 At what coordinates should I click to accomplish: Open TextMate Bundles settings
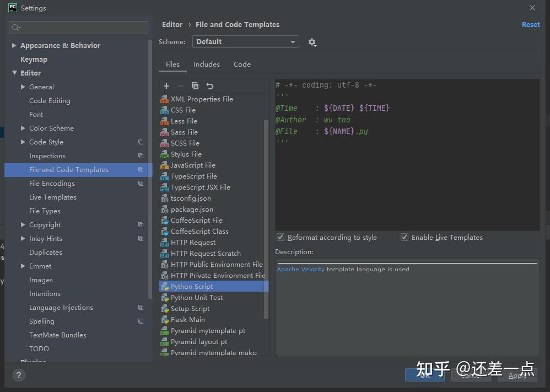point(58,335)
